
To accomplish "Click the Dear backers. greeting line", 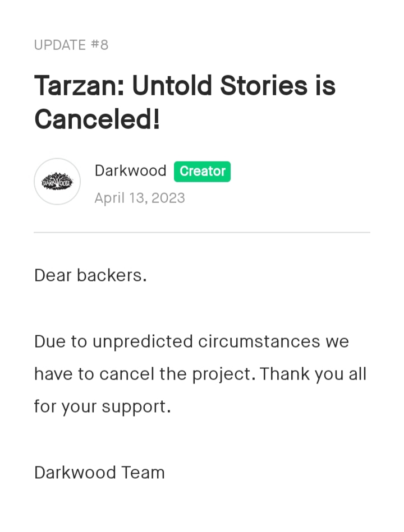I will (91, 275).
